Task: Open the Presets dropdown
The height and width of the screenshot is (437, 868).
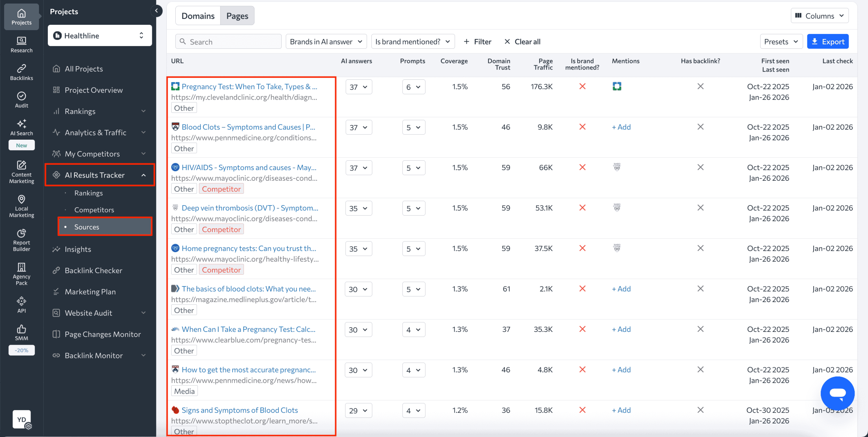Action: click(781, 41)
